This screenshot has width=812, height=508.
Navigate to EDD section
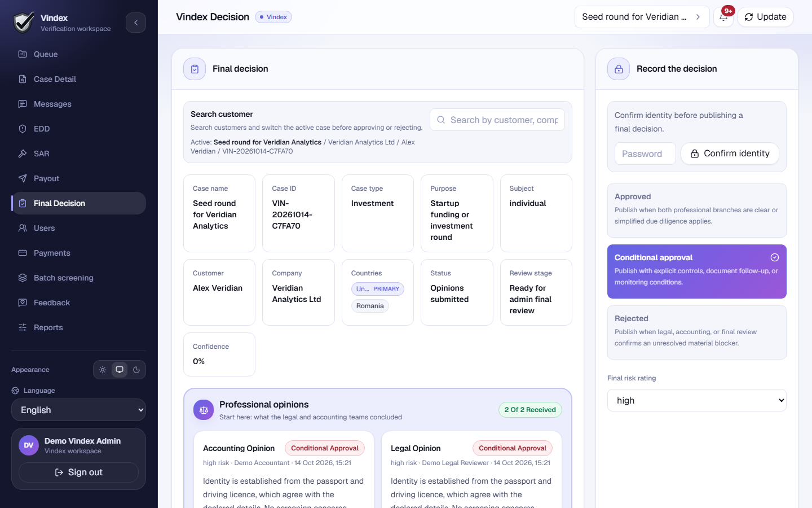pyautogui.click(x=78, y=129)
